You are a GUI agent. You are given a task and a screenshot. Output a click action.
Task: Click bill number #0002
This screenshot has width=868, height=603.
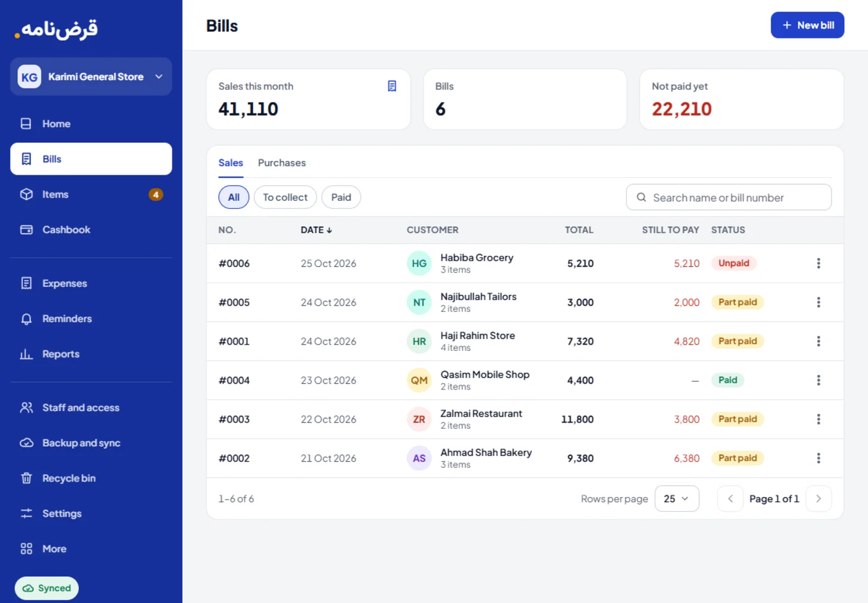tap(234, 459)
